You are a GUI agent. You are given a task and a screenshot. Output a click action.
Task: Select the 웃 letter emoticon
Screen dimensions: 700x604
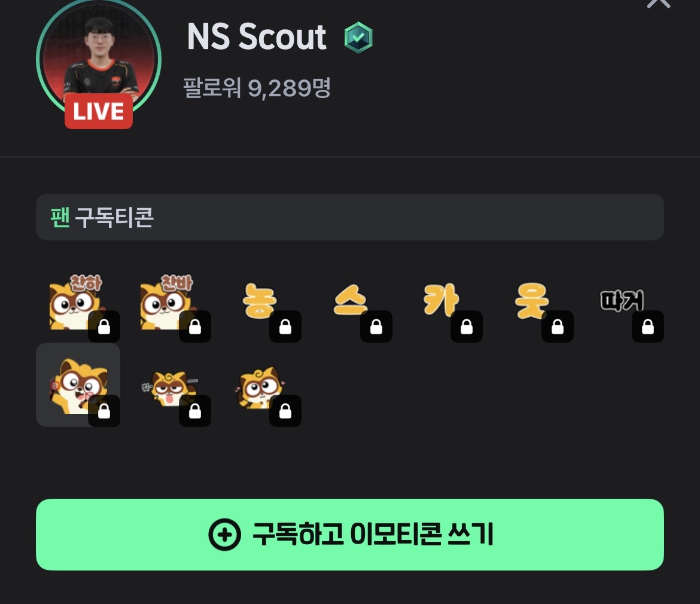(532, 301)
